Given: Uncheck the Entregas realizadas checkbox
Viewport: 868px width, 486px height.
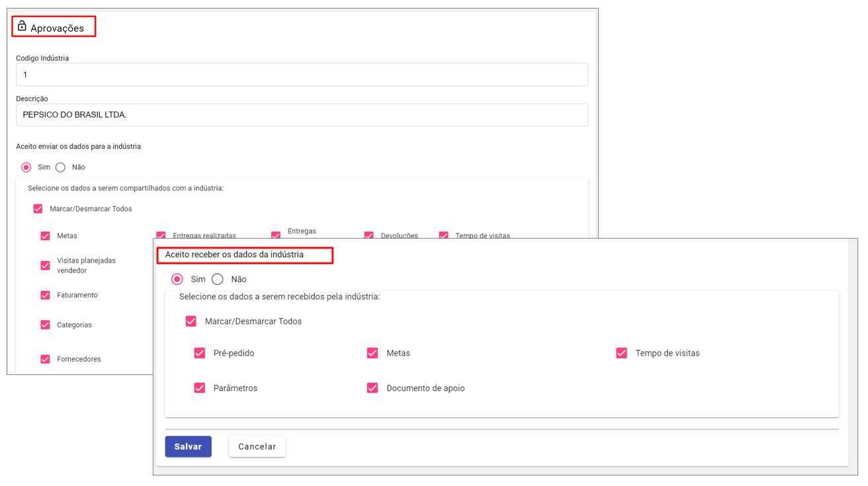Looking at the screenshot, I should pos(161,235).
